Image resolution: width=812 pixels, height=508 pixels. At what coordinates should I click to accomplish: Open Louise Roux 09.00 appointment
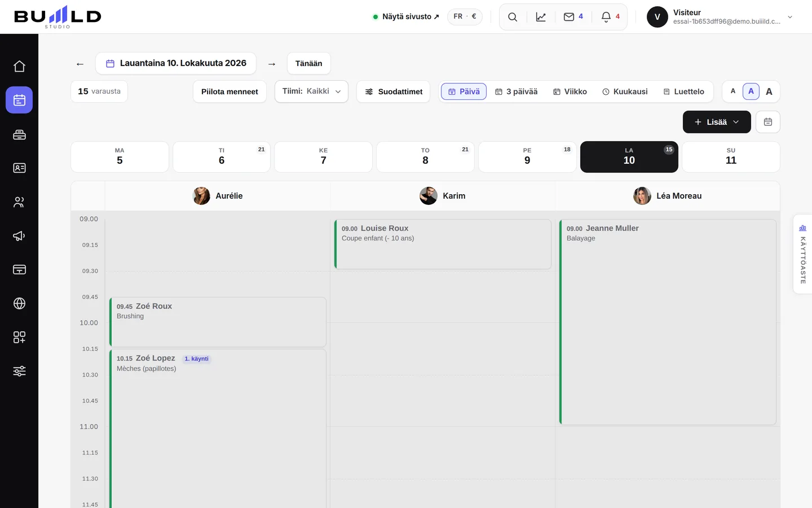coord(443,244)
